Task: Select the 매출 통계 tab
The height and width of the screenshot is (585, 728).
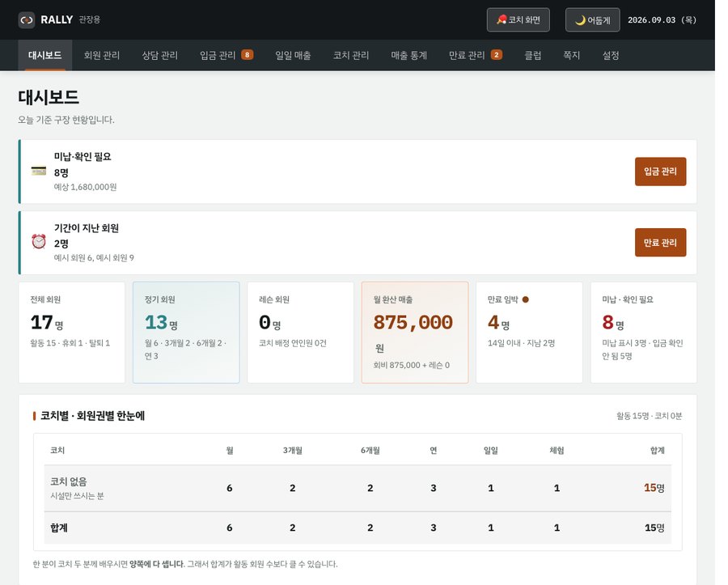Action: (x=409, y=55)
